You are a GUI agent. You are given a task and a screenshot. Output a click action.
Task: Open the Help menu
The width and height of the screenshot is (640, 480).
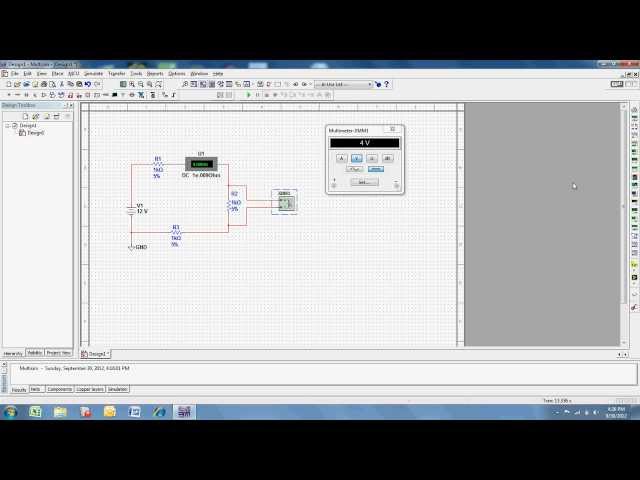(x=218, y=74)
